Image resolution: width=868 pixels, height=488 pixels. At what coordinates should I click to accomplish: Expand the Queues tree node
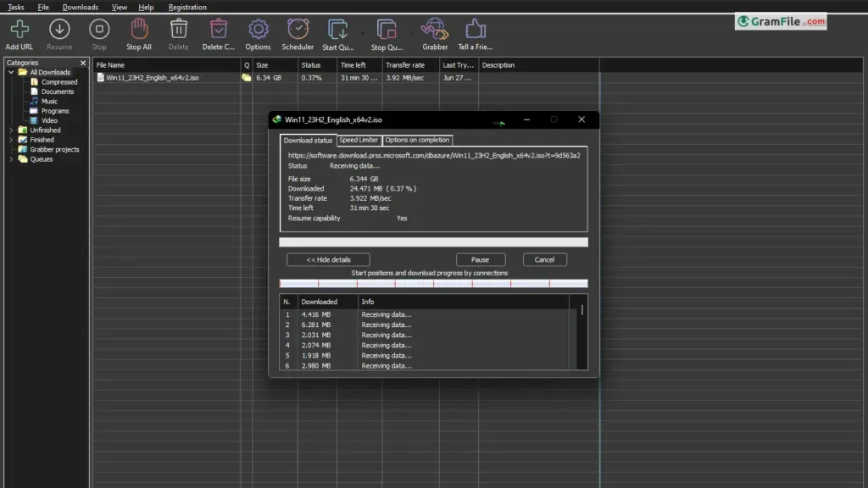point(11,159)
